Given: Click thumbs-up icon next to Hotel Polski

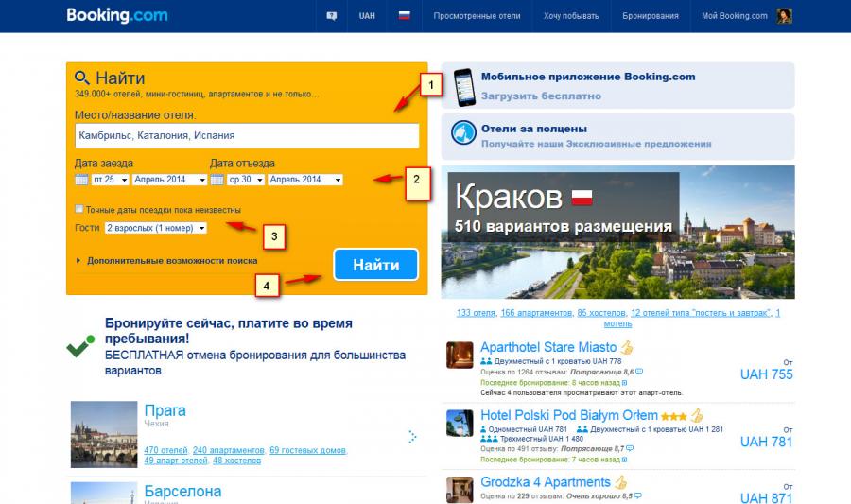Looking at the screenshot, I should (697, 415).
